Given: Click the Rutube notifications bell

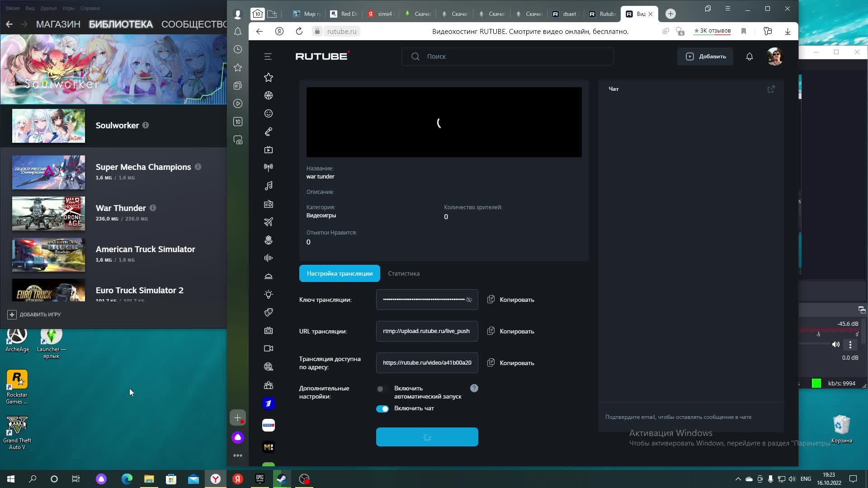Looking at the screenshot, I should (749, 56).
